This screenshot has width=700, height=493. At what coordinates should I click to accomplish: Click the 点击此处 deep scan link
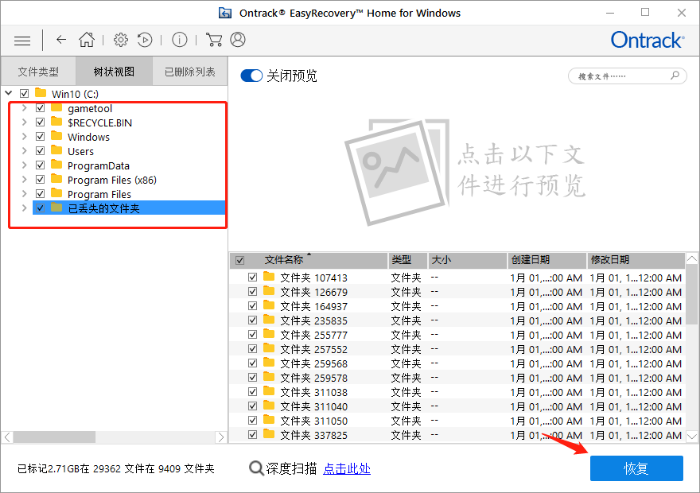pos(346,468)
